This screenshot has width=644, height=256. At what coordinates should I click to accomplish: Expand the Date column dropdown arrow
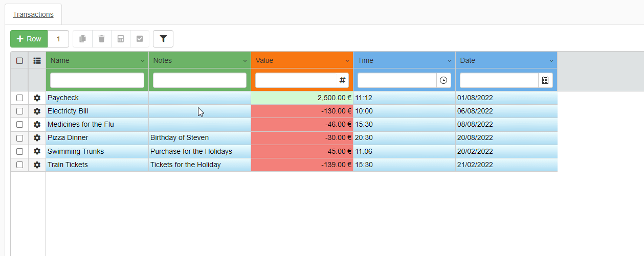coord(551,60)
